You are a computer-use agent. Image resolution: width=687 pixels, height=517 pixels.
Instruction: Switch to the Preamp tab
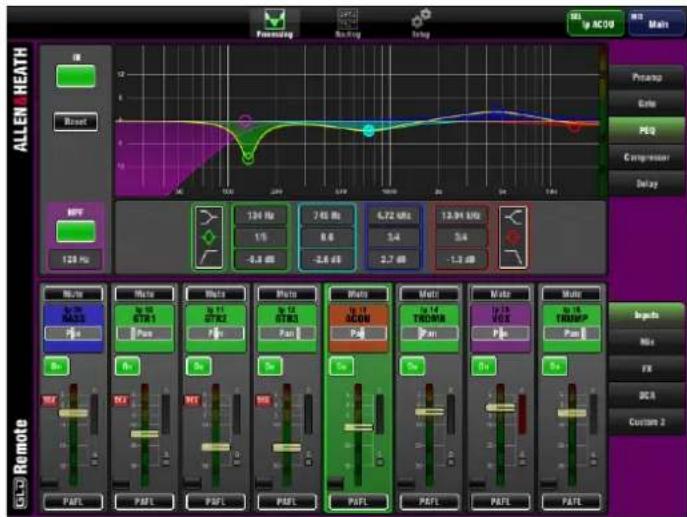point(647,77)
